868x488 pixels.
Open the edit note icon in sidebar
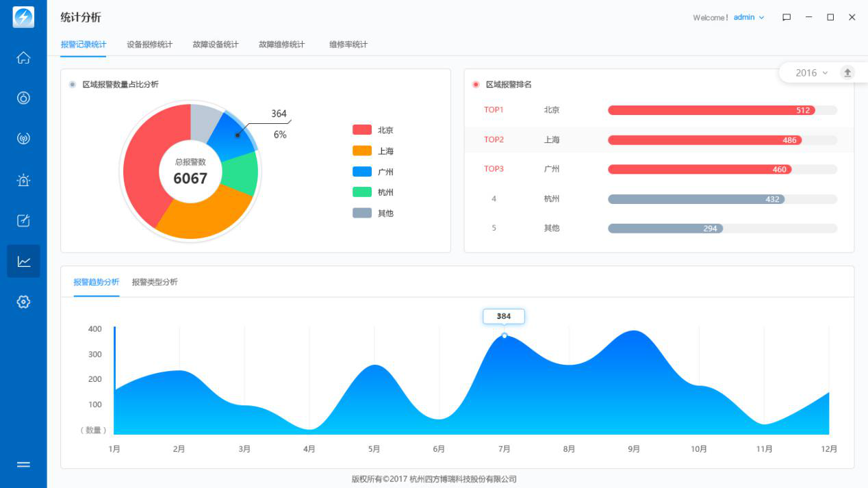click(x=23, y=220)
